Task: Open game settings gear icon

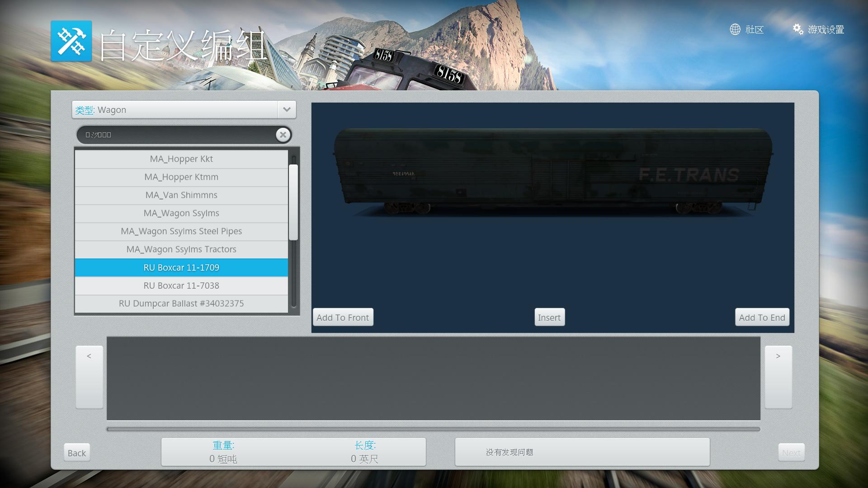Action: pos(798,29)
